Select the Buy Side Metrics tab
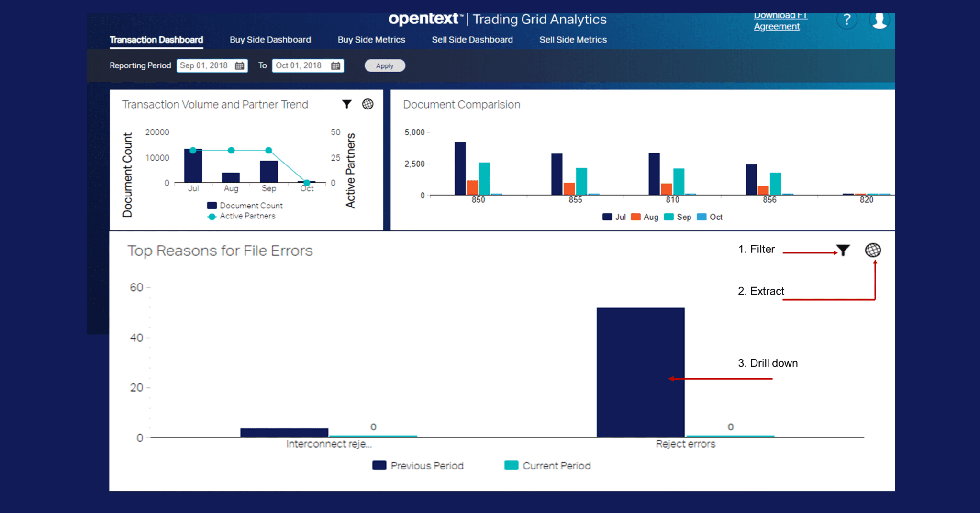Screen dimensions: 980x513 coord(371,40)
